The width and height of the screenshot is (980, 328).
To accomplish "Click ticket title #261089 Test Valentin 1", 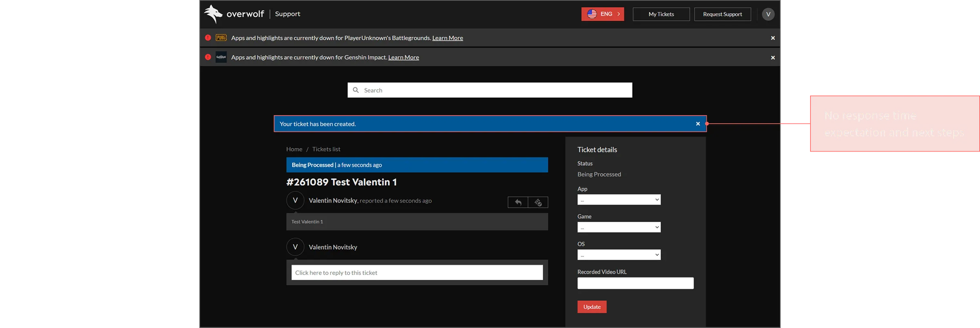I will 341,182.
